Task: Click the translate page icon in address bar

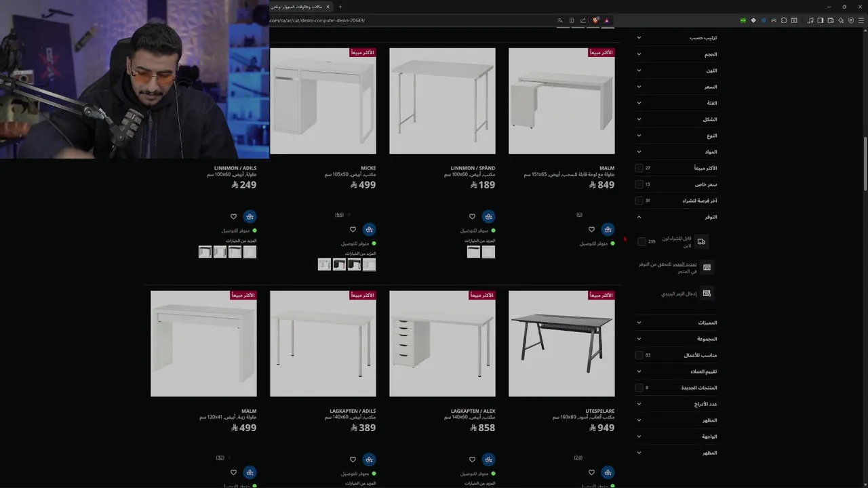Action: [560, 20]
